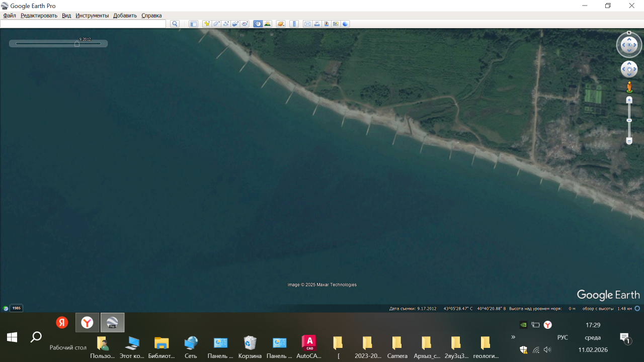
Task: Toggle historical imagery clock button
Action: [258, 24]
